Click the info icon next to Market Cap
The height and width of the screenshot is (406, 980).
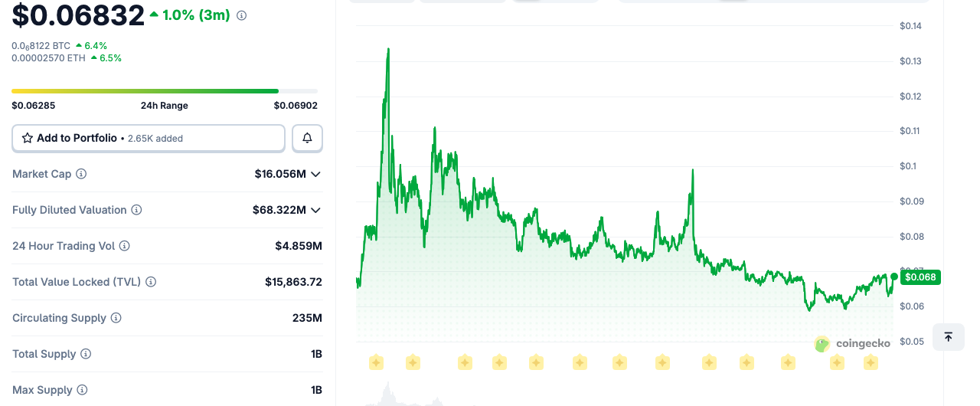coord(81,174)
